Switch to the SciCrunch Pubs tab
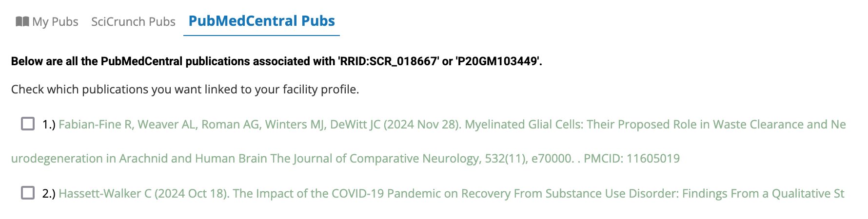The width and height of the screenshot is (868, 219). [133, 22]
